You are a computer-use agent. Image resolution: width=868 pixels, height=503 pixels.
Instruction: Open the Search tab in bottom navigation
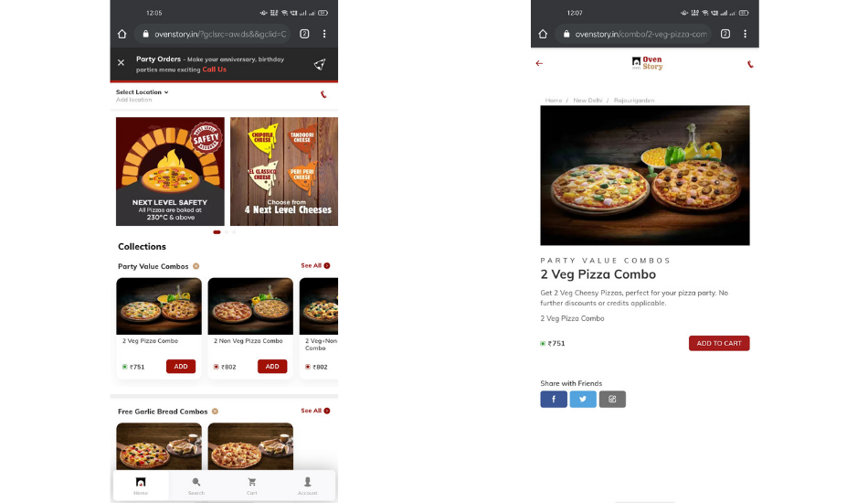[x=196, y=486]
